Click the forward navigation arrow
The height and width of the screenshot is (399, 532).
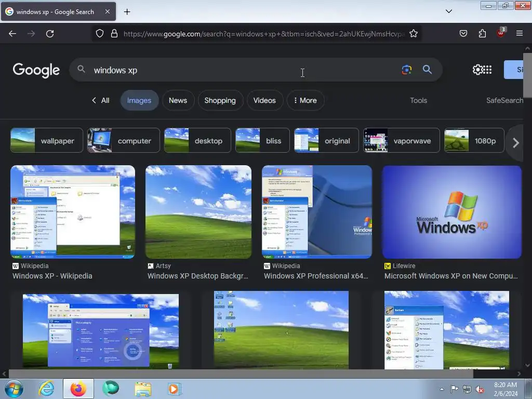[31, 34]
